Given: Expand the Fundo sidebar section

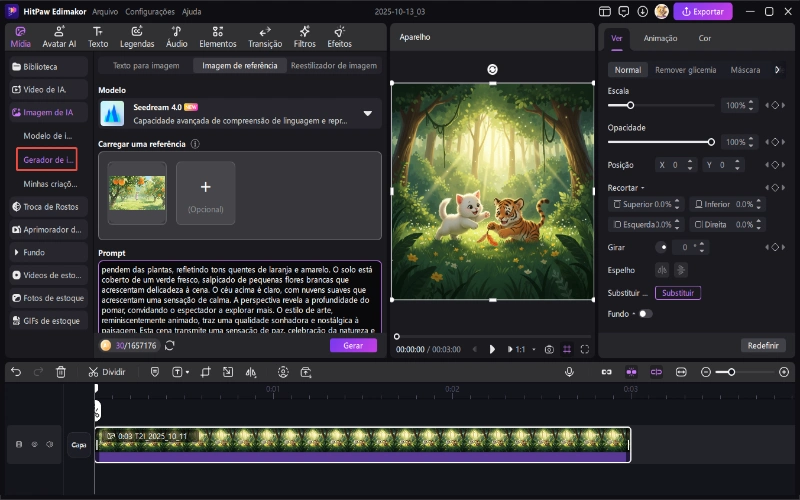Looking at the screenshot, I should point(15,252).
